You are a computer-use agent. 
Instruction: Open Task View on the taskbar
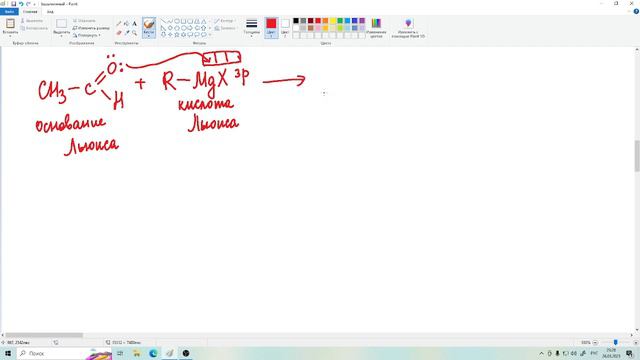coord(120,353)
